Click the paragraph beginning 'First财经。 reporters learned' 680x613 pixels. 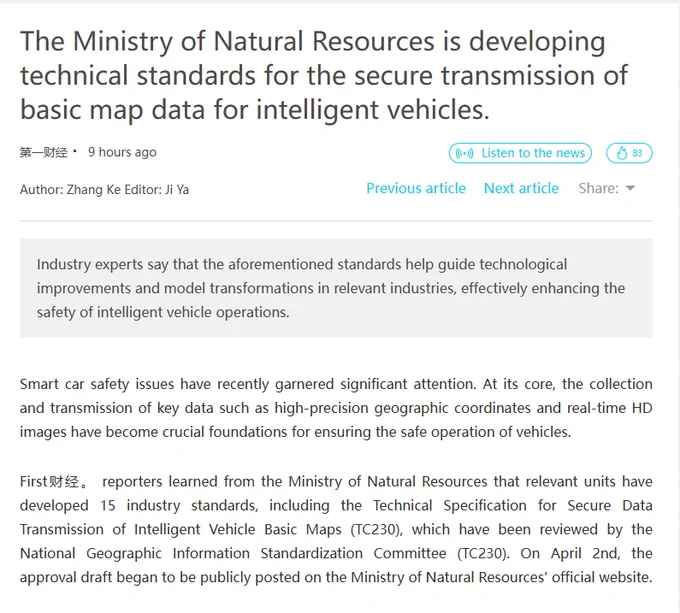tap(336, 529)
